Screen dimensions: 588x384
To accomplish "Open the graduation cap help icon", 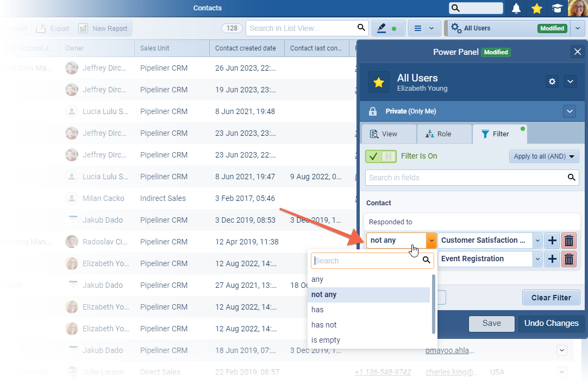I will [557, 8].
